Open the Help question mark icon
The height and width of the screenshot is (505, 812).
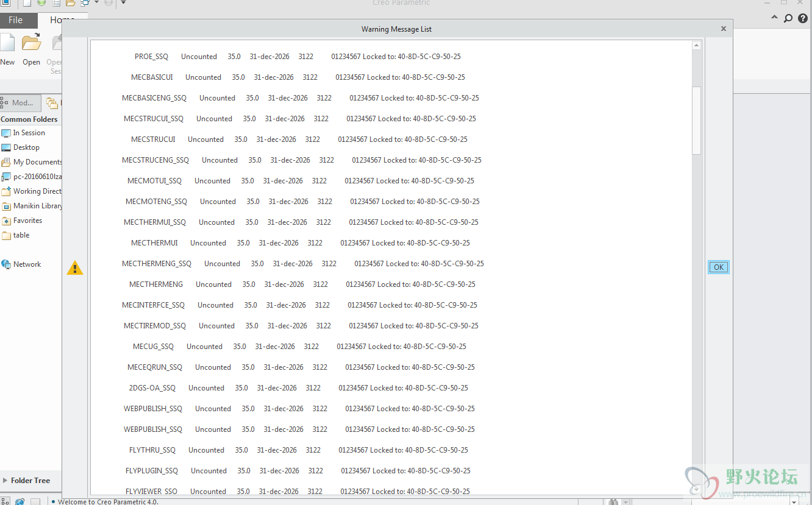803,18
